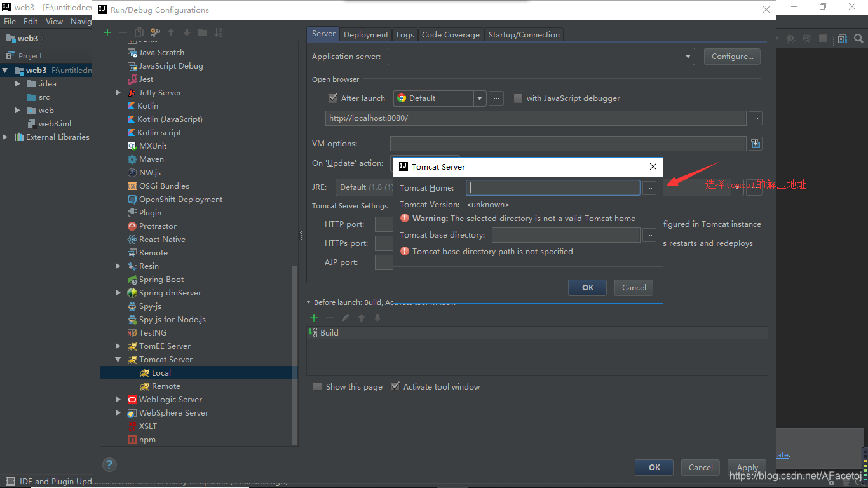
Task: Add new configuration with green plus icon
Action: coord(107,32)
